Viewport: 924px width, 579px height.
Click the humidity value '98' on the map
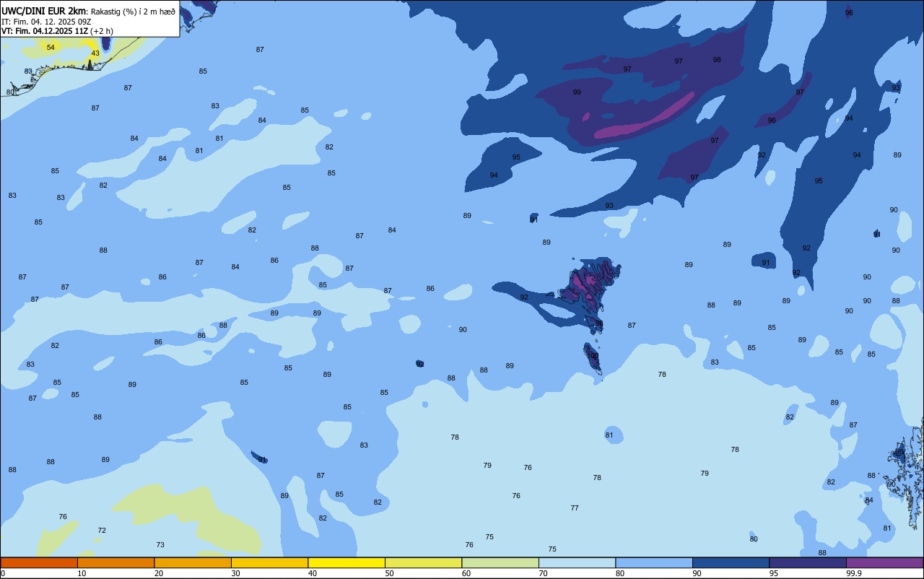[717, 60]
